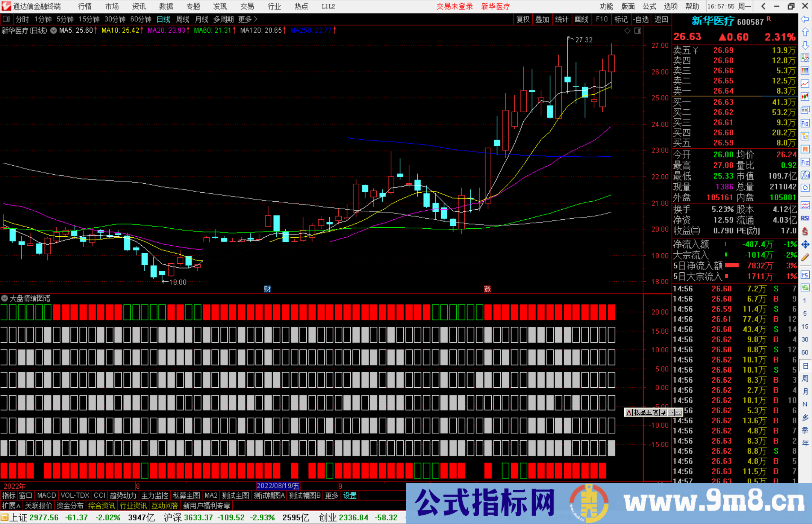Click the 通达信 logo icon top-left
Image resolution: width=812 pixels, height=524 pixels.
click(6, 6)
